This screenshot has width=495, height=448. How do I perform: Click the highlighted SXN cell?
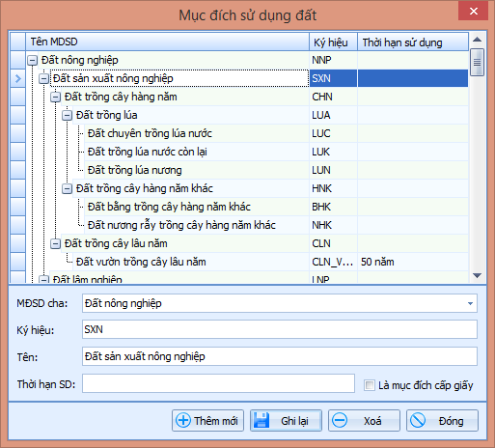click(x=333, y=78)
